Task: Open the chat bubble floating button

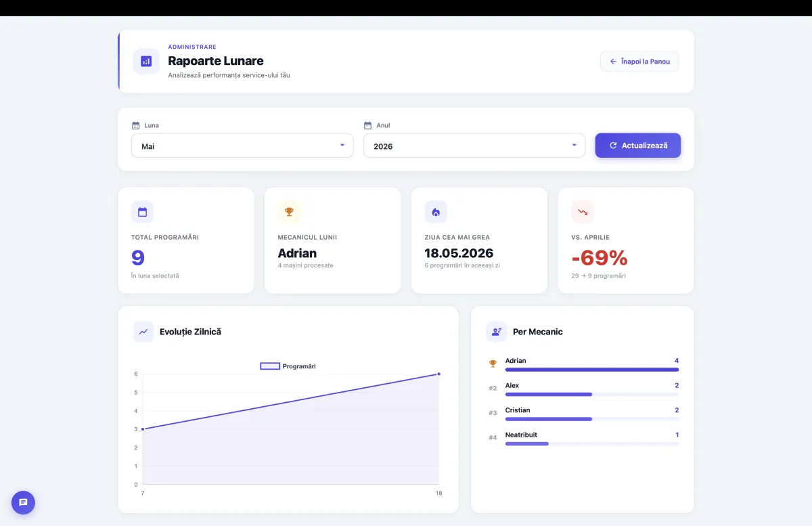Action: [23, 502]
